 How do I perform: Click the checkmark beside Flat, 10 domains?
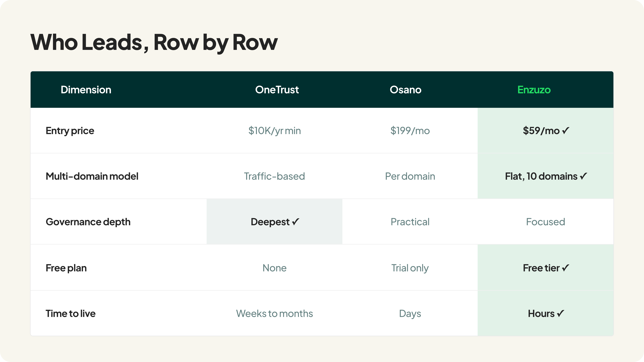[583, 176]
